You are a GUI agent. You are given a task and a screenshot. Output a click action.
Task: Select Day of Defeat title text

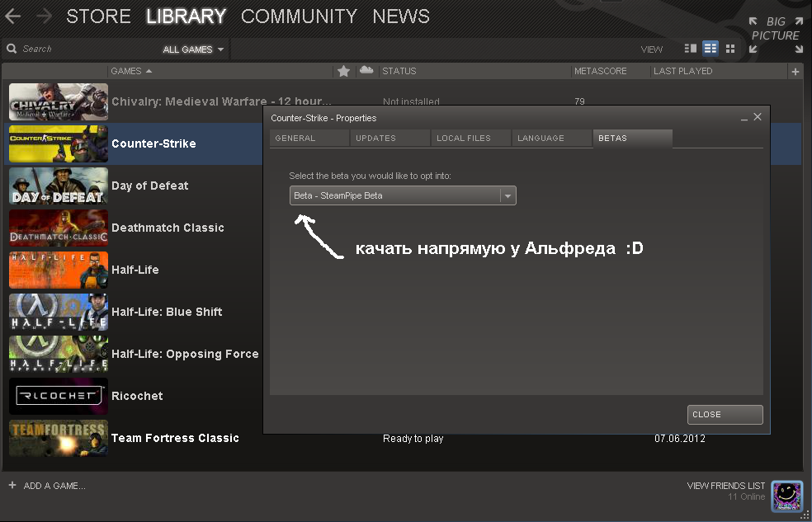pos(149,186)
